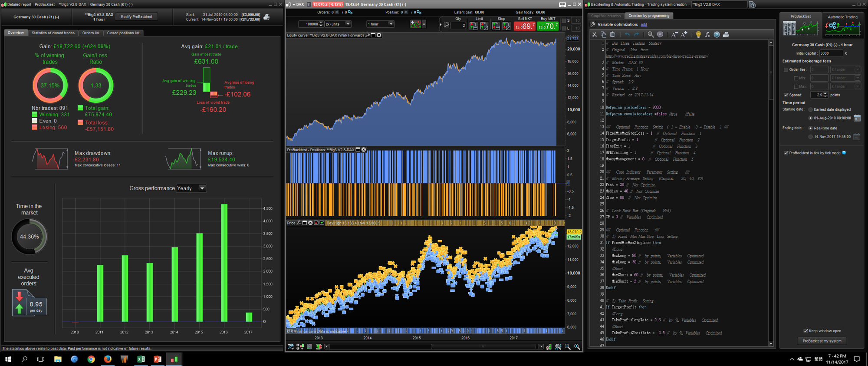Open Statistics of closed trades tab
The image size is (868, 366).
pos(53,33)
